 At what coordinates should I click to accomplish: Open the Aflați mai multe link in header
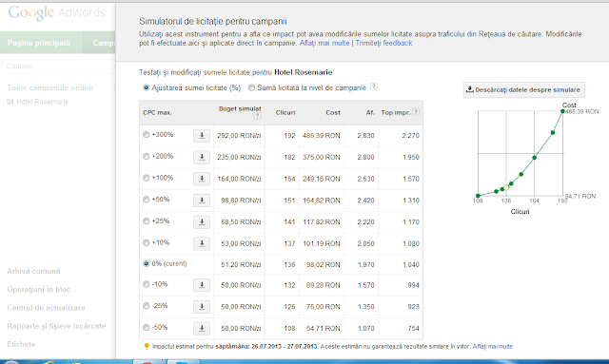(324, 43)
